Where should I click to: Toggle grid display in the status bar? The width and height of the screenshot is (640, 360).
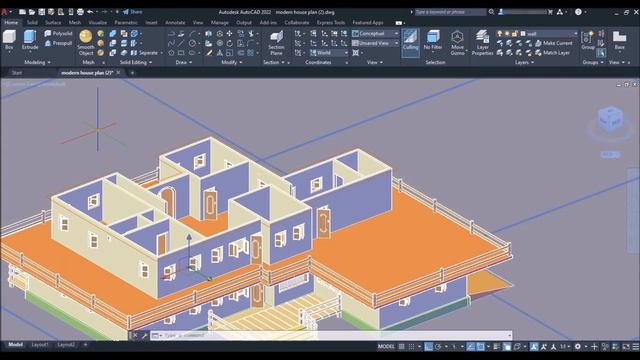point(402,347)
